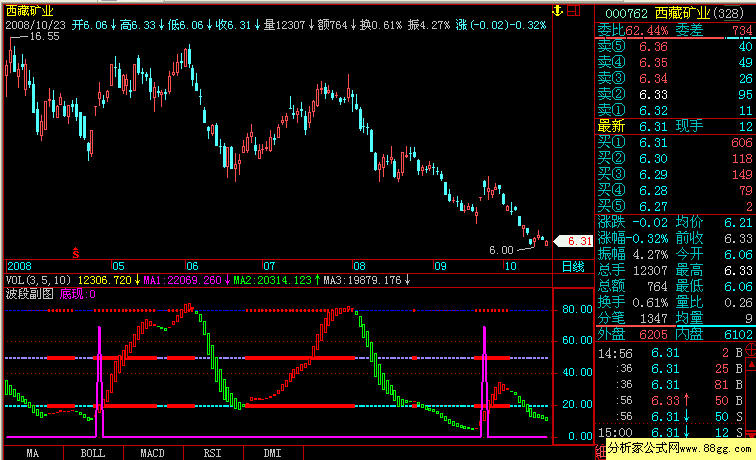Screen dimensions: 756x460
Task: Switch to the BOLL indicator tab
Action: pos(93,453)
